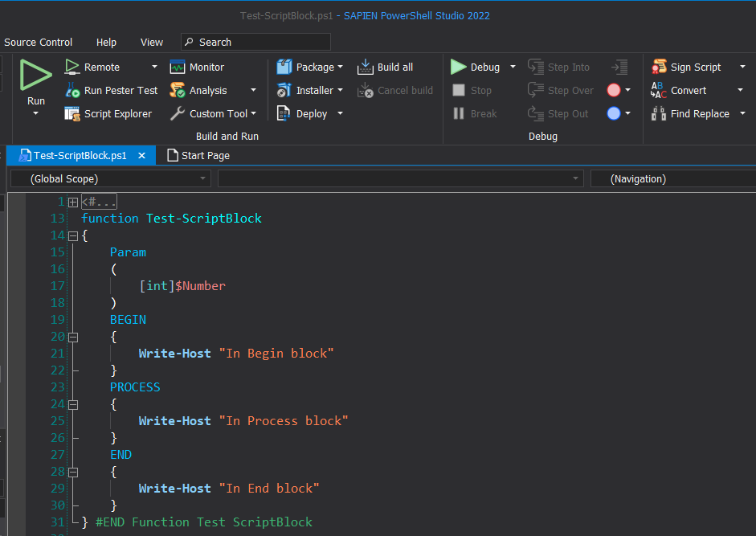
Task: Expand the Analysis dropdown arrow
Action: point(253,90)
